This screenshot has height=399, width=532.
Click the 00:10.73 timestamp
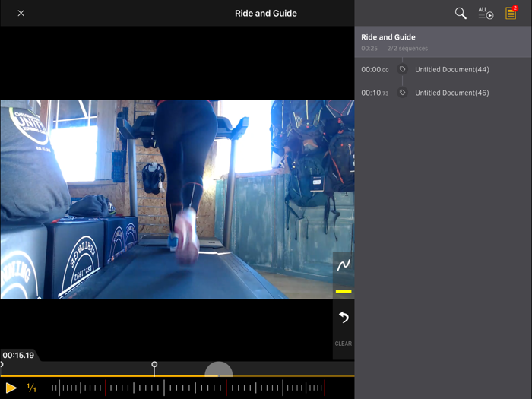(375, 93)
